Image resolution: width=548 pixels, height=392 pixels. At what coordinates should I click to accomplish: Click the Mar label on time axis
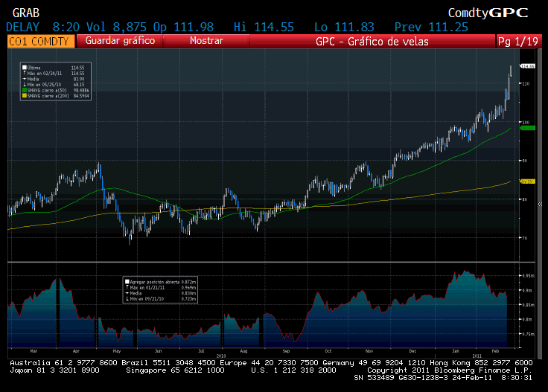[34, 351]
